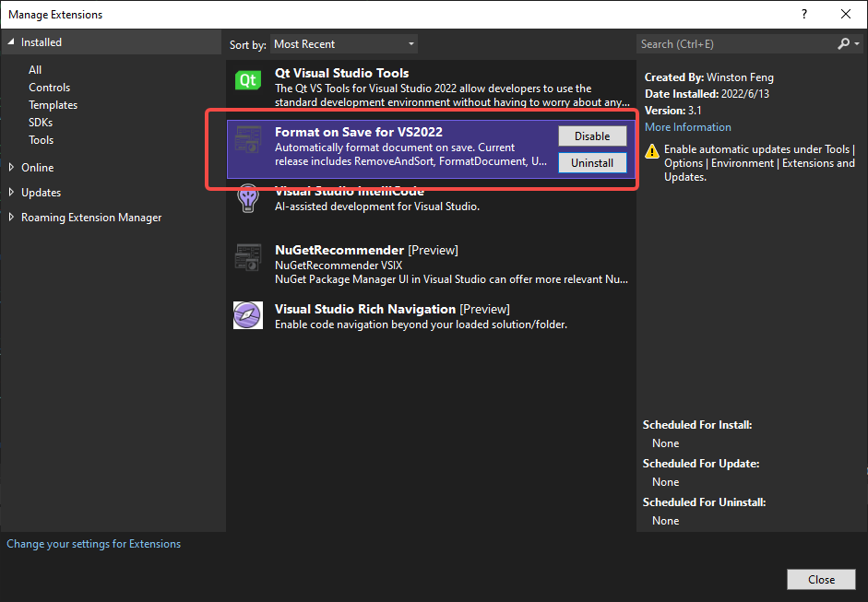Select the Templates category
This screenshot has width=868, height=602.
pos(54,105)
